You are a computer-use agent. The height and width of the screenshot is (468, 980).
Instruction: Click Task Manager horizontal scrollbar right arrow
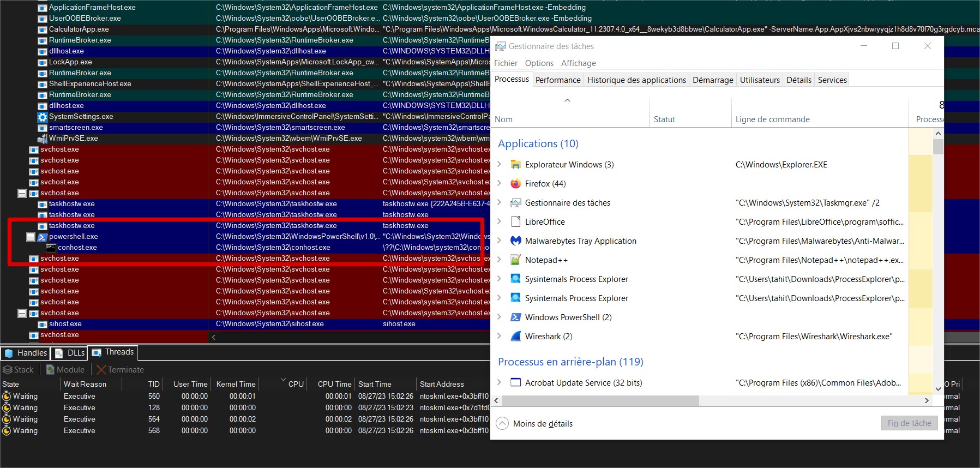(x=926, y=400)
